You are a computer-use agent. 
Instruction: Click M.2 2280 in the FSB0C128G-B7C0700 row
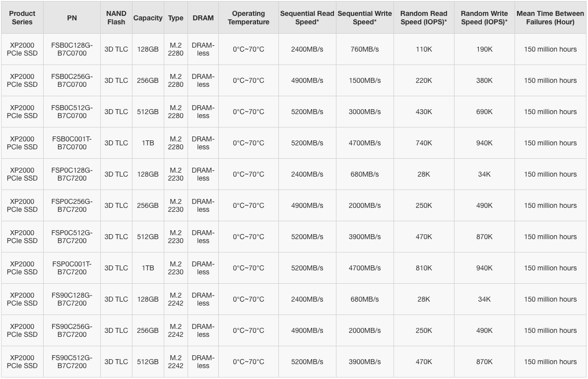[x=176, y=49]
